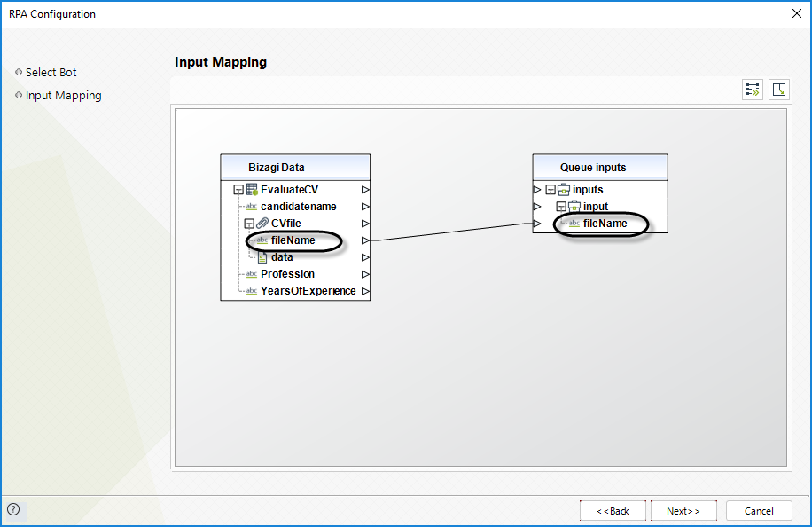This screenshot has height=527, width=812.
Task: Select the YearsOfExperience attribute
Action: [308, 291]
